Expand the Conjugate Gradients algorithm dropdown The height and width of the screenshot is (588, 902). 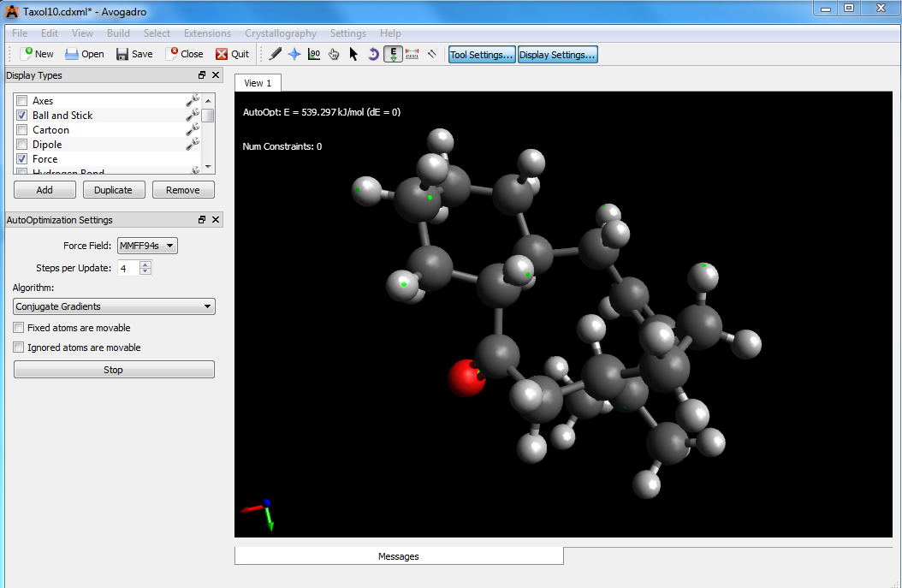coord(114,306)
